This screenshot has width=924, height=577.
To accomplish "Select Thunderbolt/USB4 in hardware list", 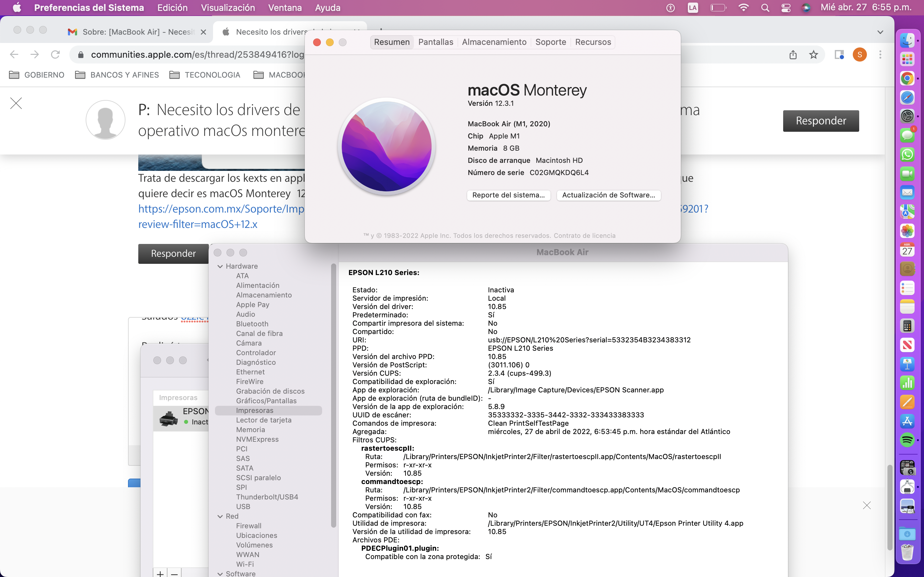I will (x=267, y=497).
